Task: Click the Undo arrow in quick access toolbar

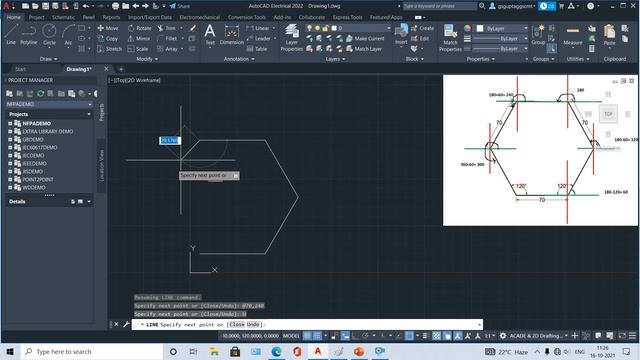Action: 85,6
